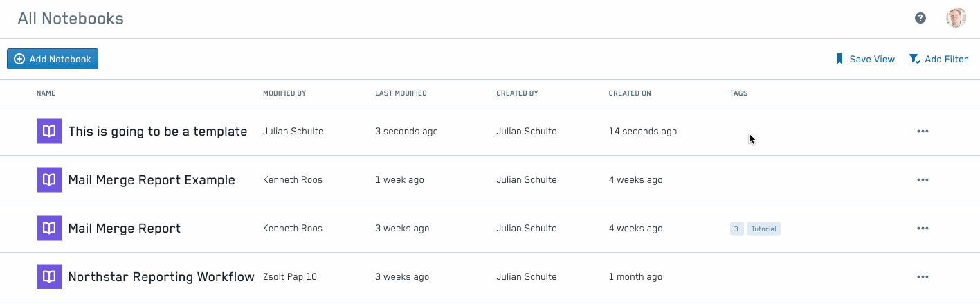Viewport: 980px width, 304px height.
Task: Click the funnel icon for Add Filter
Action: (x=914, y=60)
